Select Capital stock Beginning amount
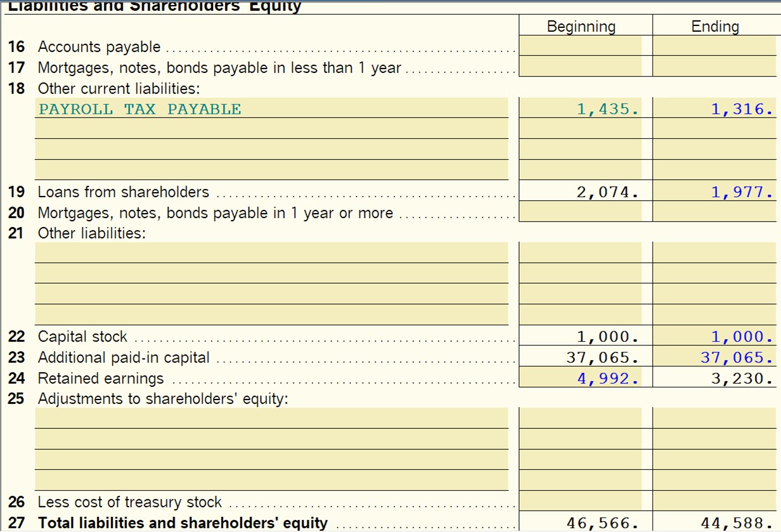Viewport: 781px width, 532px height. tap(581, 337)
